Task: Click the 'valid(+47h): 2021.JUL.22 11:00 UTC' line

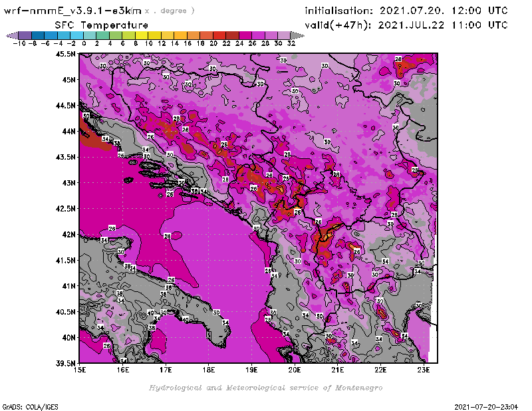Action: click(406, 25)
